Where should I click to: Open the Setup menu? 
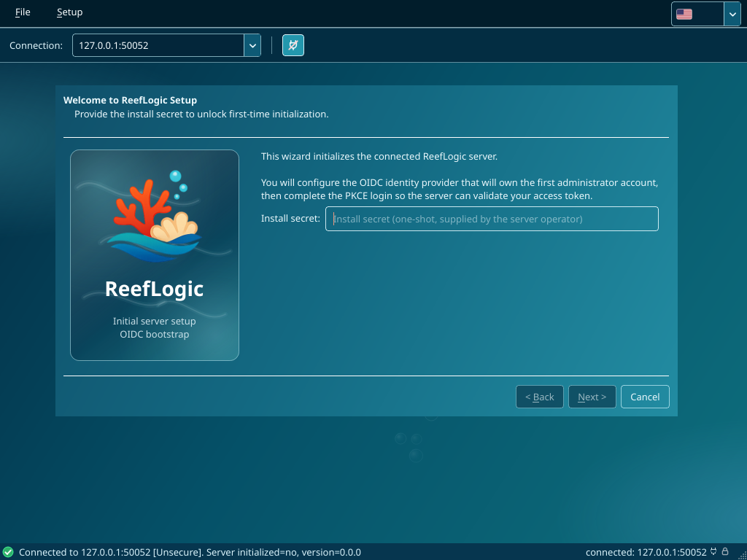click(69, 12)
